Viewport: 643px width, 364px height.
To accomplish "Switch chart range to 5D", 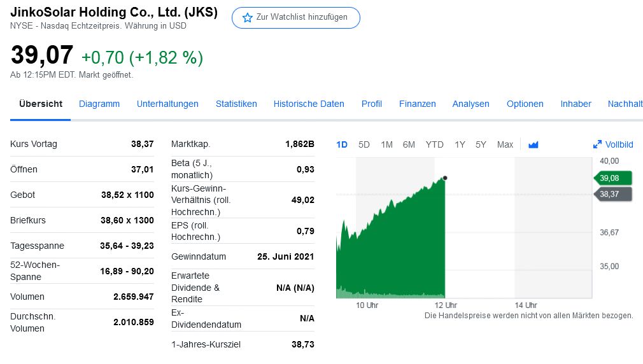I will [x=364, y=144].
